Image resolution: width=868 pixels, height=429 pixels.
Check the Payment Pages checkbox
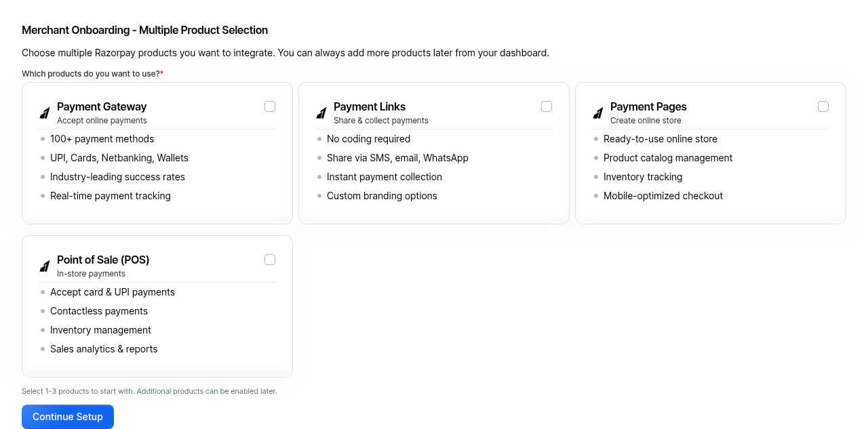tap(823, 106)
